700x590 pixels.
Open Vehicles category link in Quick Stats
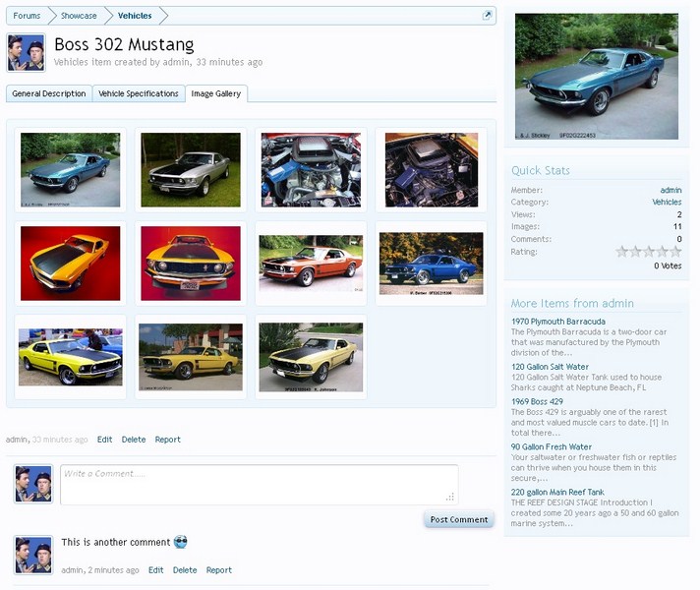pos(667,202)
